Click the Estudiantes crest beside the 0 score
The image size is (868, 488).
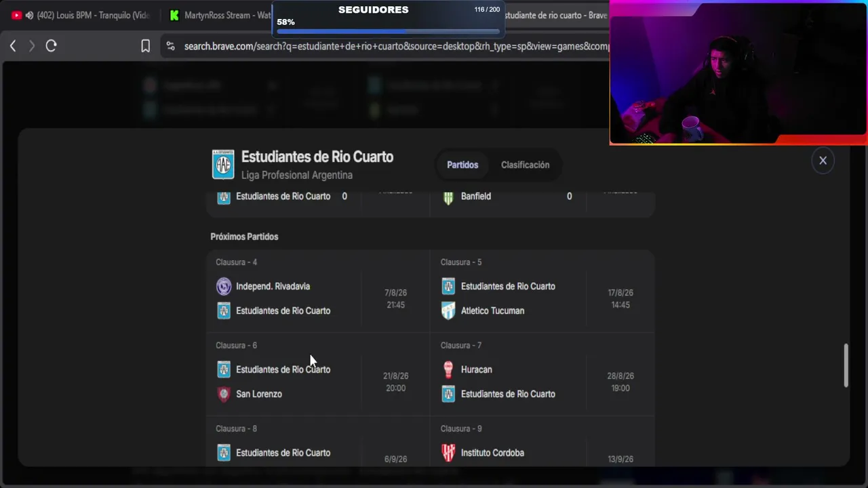pos(224,197)
